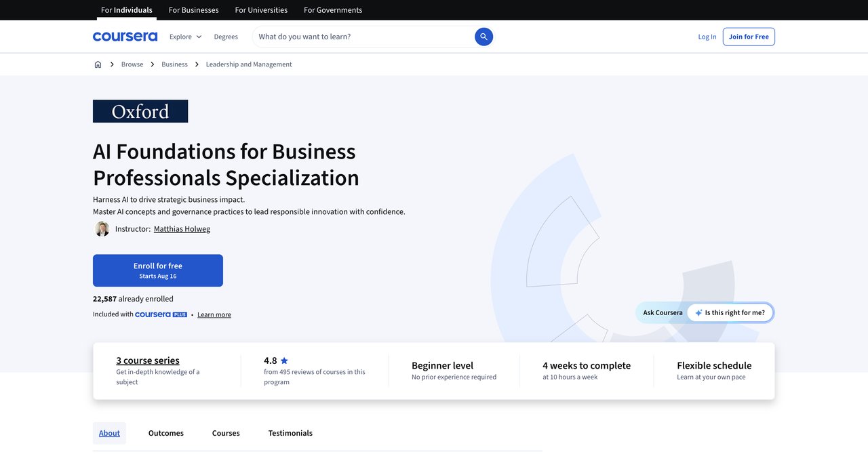Select the For Businesses tab

(194, 10)
